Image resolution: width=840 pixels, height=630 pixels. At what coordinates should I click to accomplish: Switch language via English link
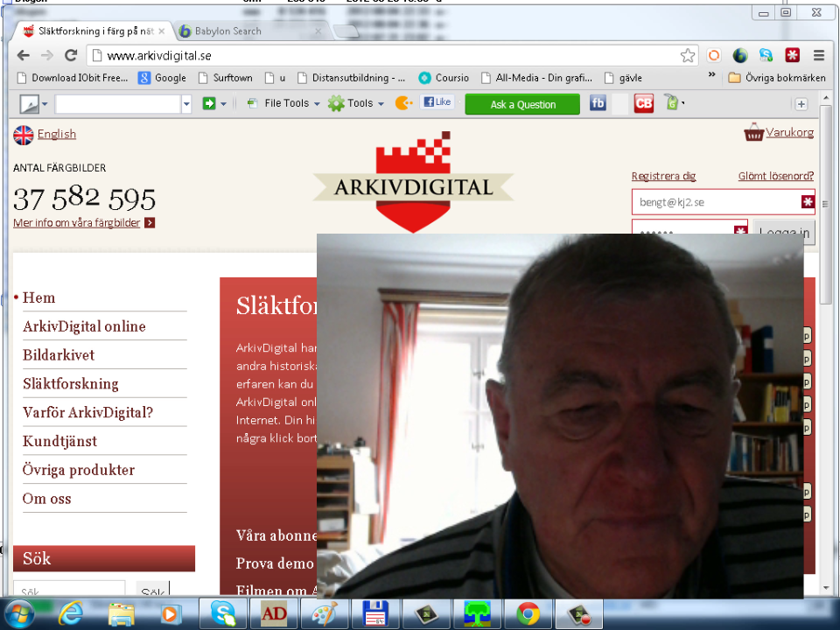56,134
